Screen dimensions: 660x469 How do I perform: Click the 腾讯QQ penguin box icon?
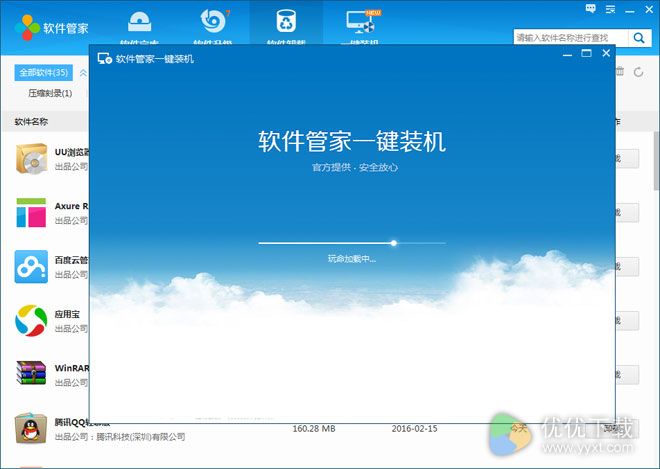click(31, 429)
